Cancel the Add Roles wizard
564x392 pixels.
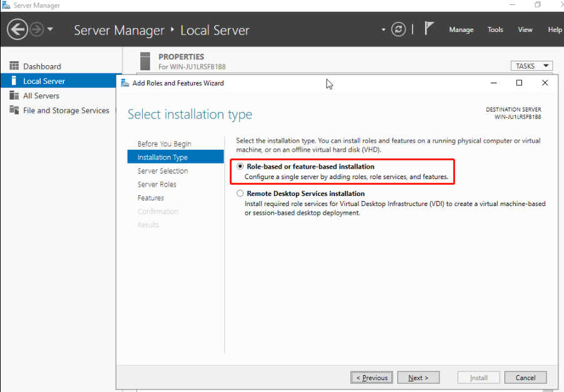[526, 378]
